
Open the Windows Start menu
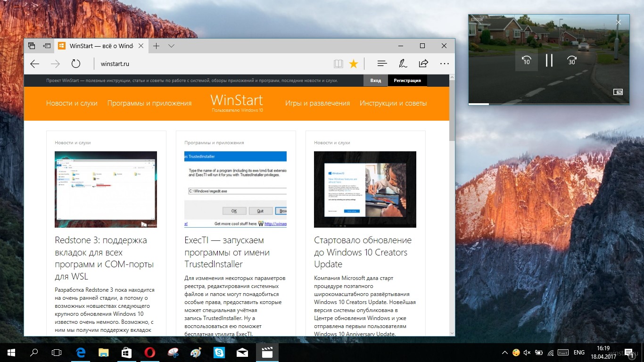(11, 352)
